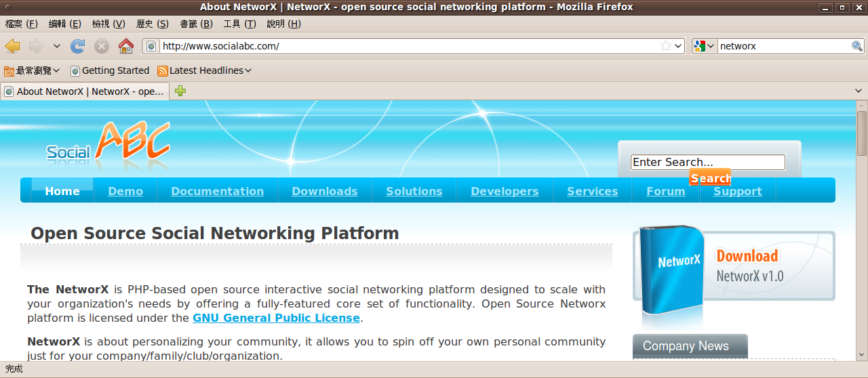This screenshot has width=868, height=378.
Task: Open the 檔案 (F) menu
Action: click(21, 24)
